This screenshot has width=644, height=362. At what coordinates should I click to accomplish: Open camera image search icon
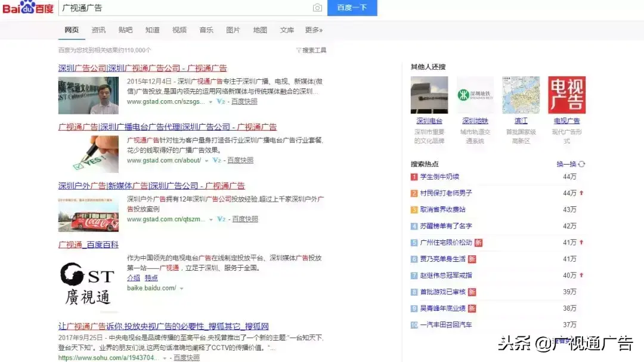[317, 8]
